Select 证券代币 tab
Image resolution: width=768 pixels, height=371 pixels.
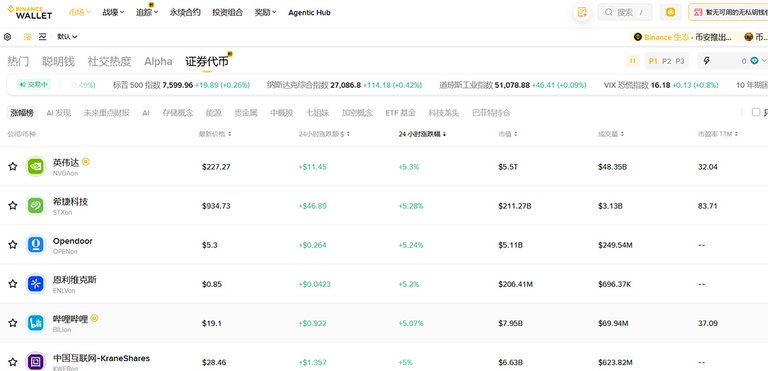pos(207,61)
